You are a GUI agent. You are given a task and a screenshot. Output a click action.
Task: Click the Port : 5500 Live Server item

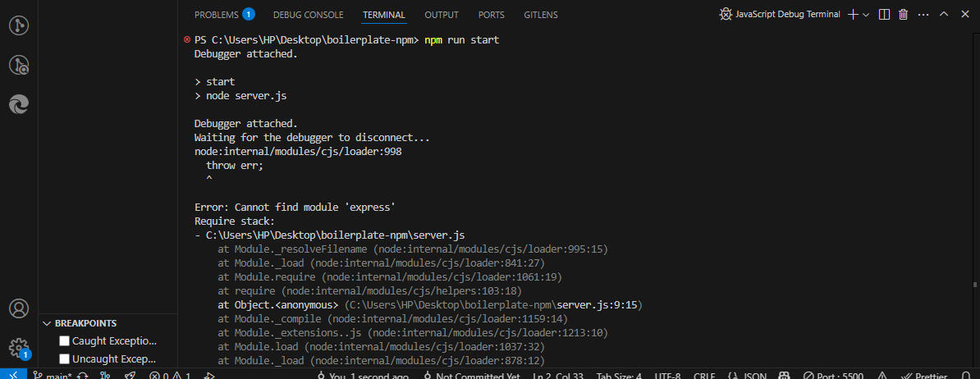point(833,376)
